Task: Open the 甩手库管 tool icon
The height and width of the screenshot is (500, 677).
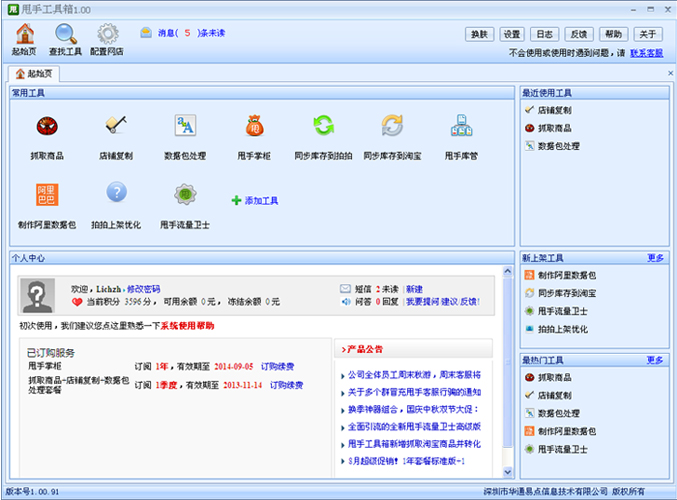Action: click(462, 126)
